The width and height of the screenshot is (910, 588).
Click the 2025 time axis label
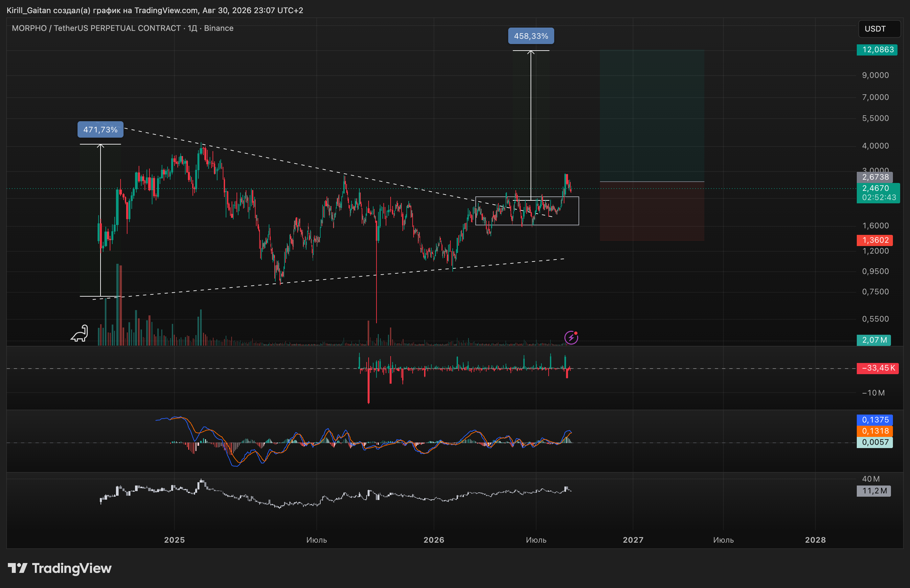point(174,540)
